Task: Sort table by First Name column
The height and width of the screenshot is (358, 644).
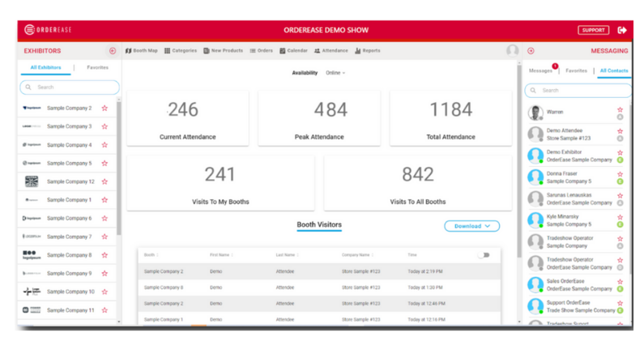Action: 221,255
